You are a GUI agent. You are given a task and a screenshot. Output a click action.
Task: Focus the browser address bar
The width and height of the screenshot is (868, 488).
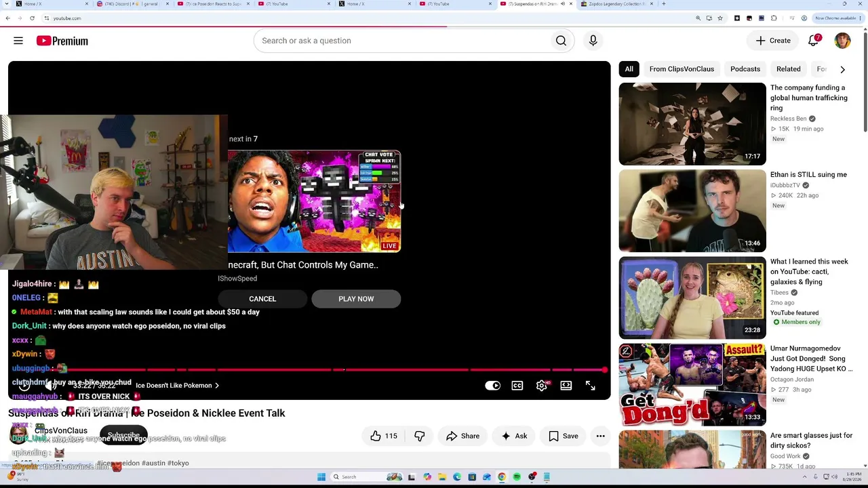tap(366, 18)
